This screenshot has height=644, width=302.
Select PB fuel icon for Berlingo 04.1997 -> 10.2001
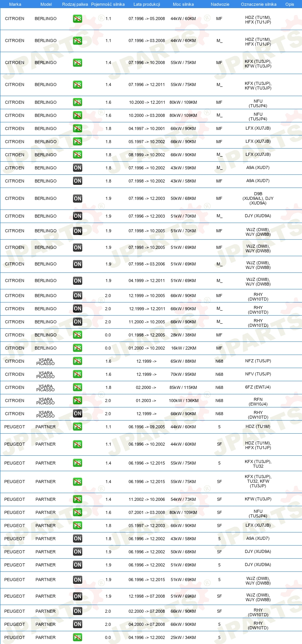click(x=78, y=128)
